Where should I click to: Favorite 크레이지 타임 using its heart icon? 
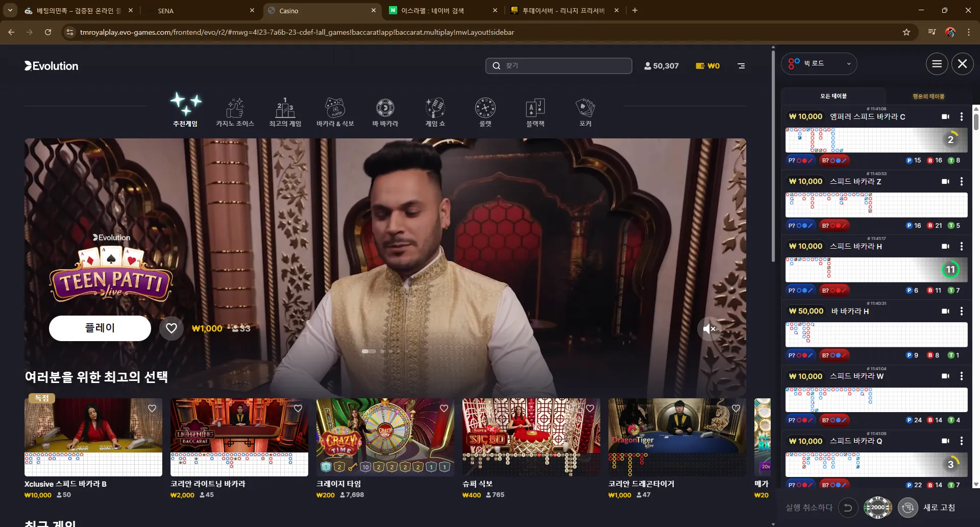[x=444, y=408]
